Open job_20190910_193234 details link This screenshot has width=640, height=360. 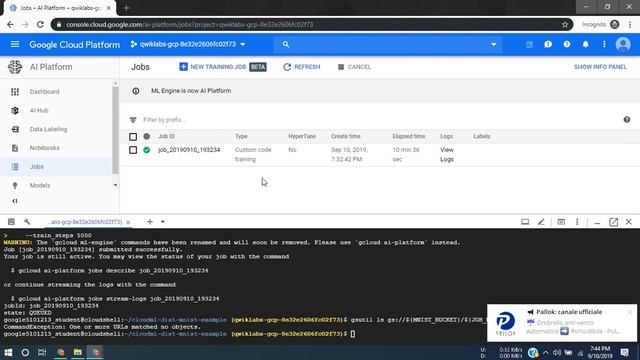tap(189, 150)
